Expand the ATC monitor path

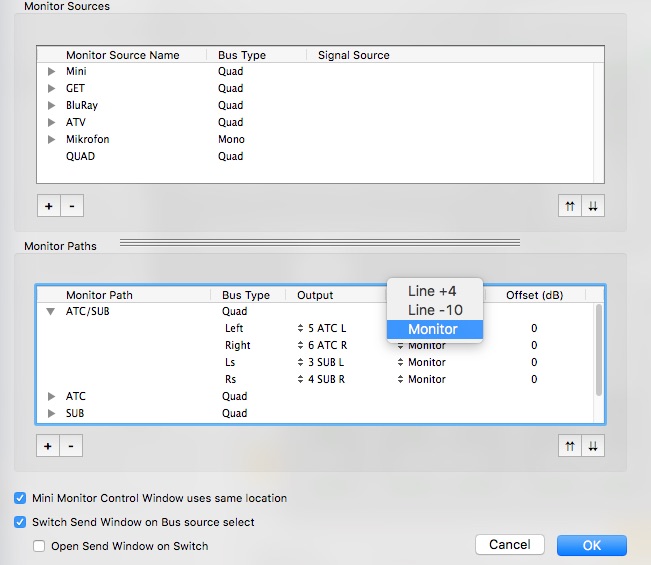(51, 396)
